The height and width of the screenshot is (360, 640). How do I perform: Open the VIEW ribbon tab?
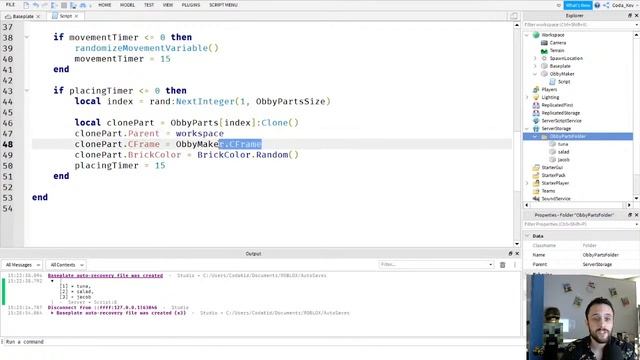click(168, 5)
